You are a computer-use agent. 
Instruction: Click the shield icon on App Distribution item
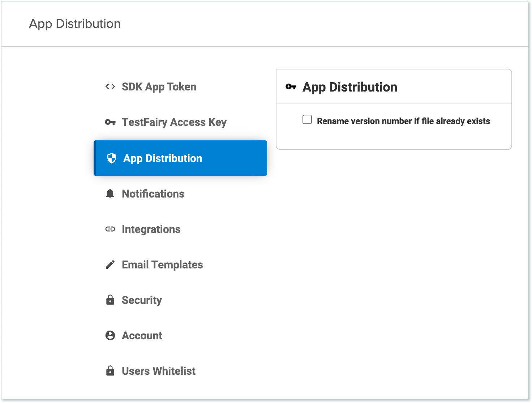click(111, 158)
